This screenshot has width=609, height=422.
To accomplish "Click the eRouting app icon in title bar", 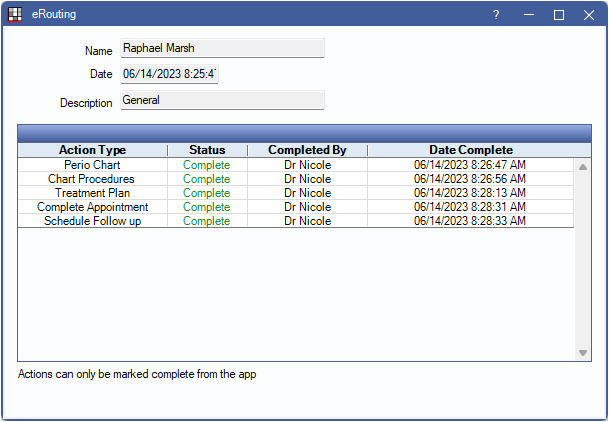I will (x=15, y=15).
